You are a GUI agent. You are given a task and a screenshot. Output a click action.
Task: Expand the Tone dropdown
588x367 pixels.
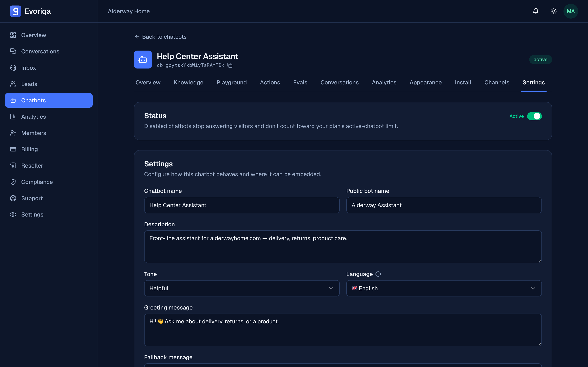pos(242,288)
